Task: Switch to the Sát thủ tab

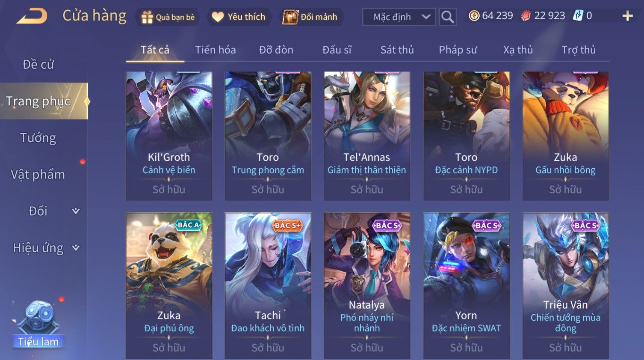Action: point(397,50)
